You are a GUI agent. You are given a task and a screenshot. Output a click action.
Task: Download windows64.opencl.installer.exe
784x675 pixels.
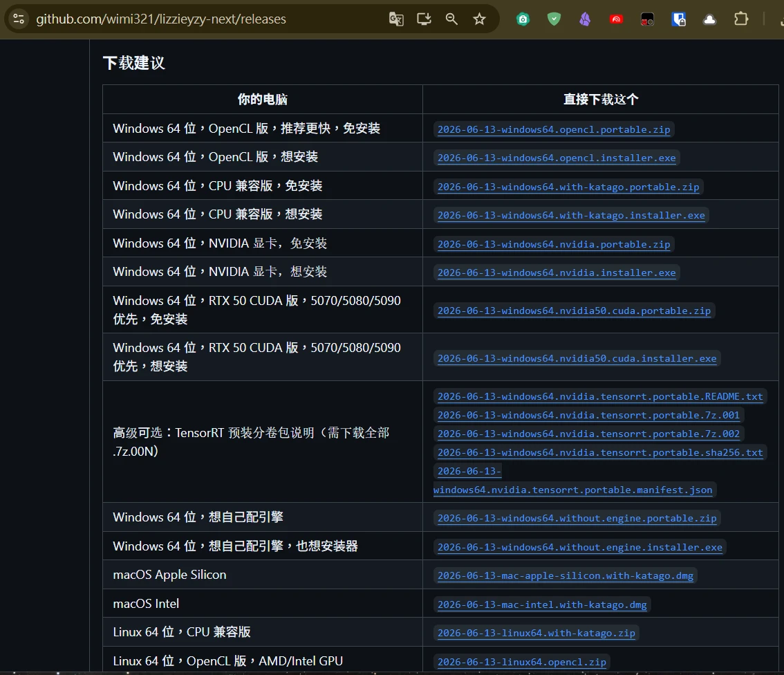pos(557,158)
